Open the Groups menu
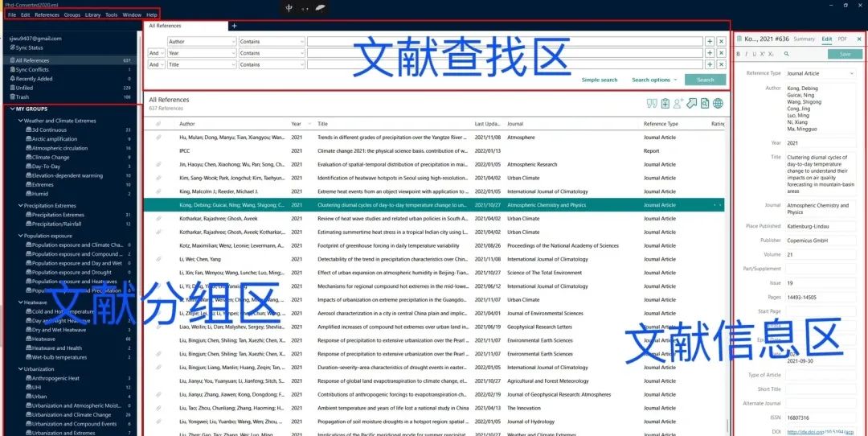Image resolution: width=868 pixels, height=436 pixels. (x=72, y=15)
